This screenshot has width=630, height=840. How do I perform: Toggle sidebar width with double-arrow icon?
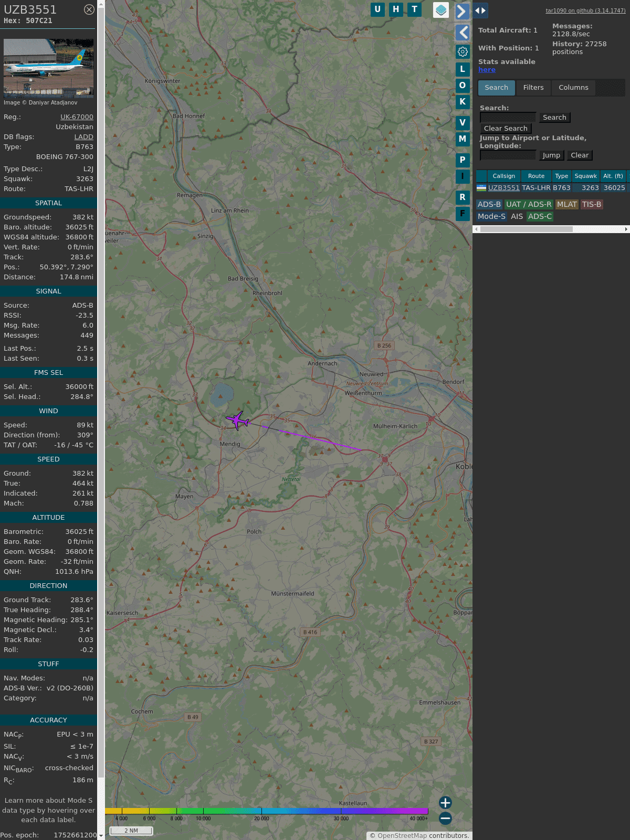point(480,10)
